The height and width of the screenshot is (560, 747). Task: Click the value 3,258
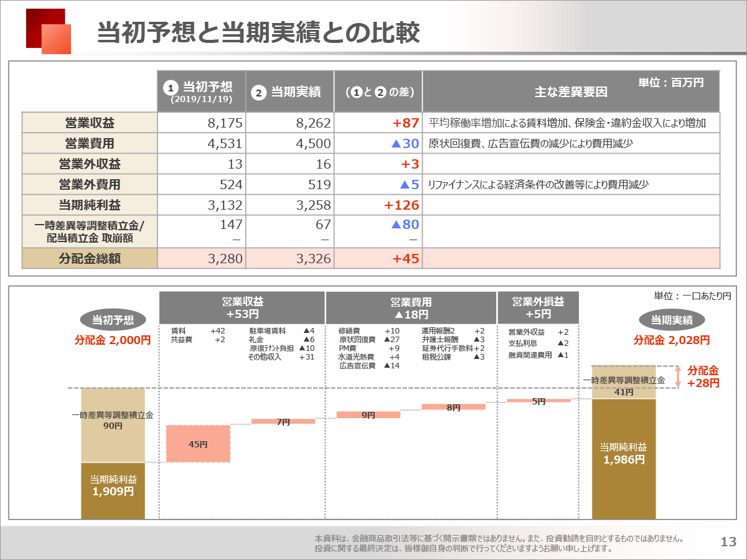313,205
